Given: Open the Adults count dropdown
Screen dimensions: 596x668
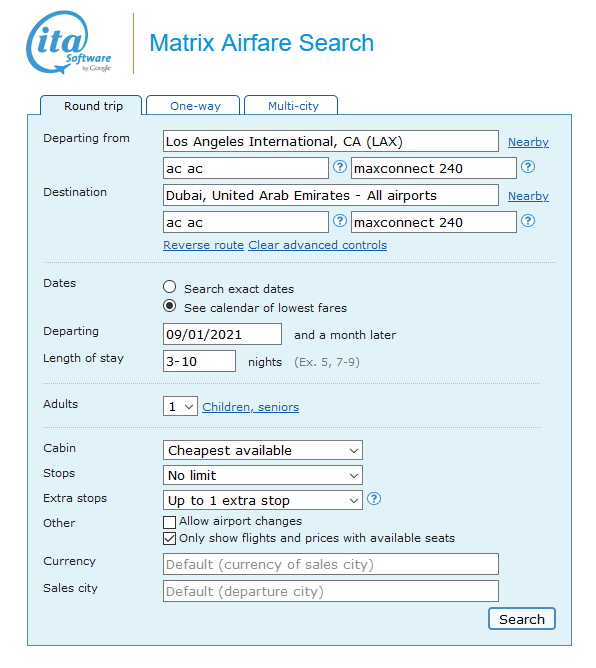Looking at the screenshot, I should pyautogui.click(x=180, y=406).
